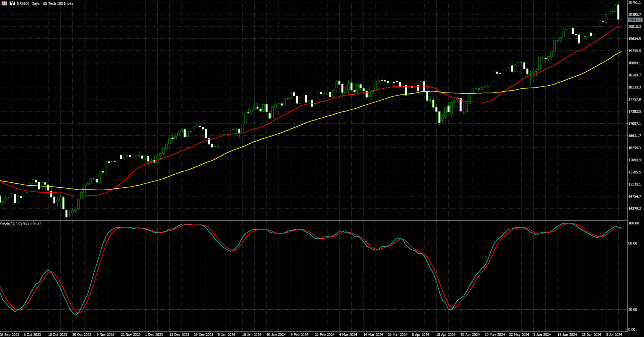Select the latest large white bearish candle

pos(618,12)
